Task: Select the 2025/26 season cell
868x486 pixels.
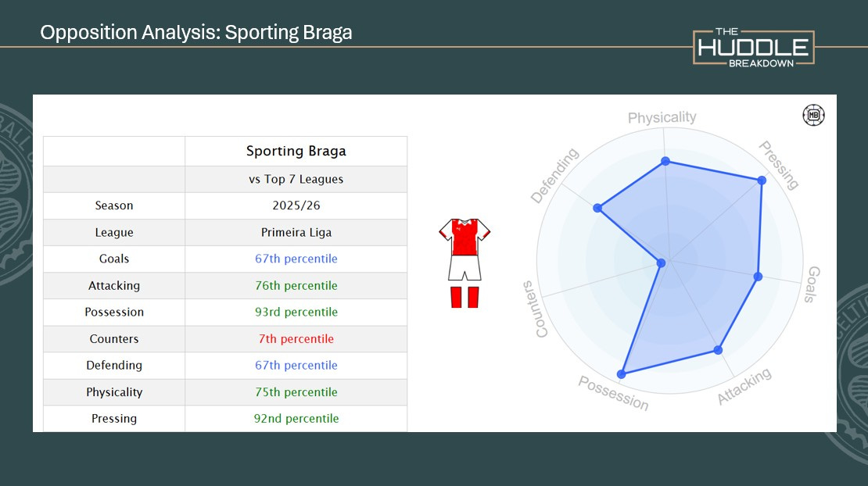Action: tap(296, 206)
